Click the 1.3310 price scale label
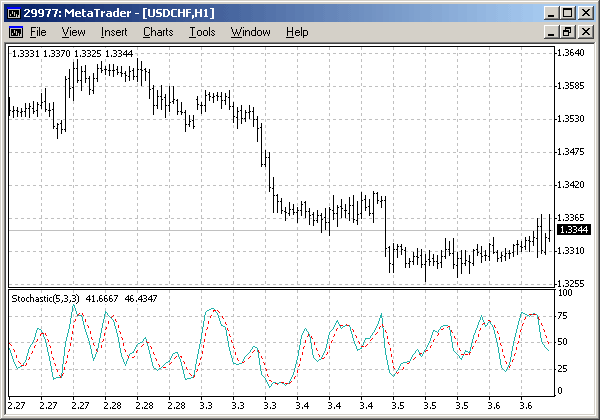 point(571,251)
